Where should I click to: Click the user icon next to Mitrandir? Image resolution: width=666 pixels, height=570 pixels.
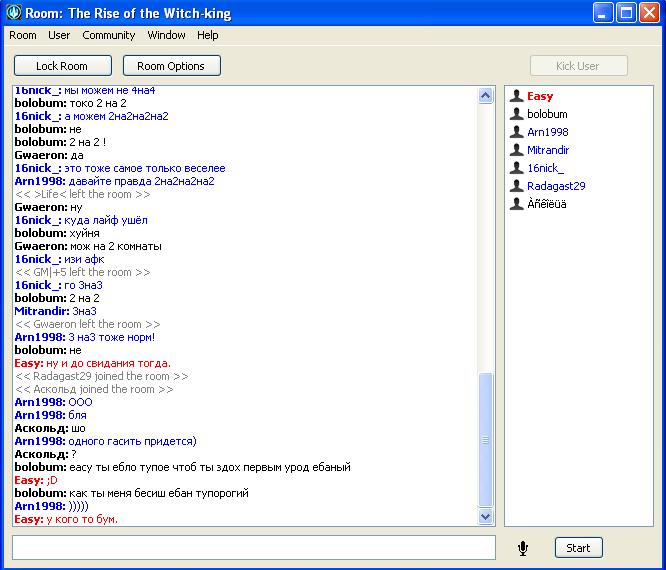click(x=516, y=150)
